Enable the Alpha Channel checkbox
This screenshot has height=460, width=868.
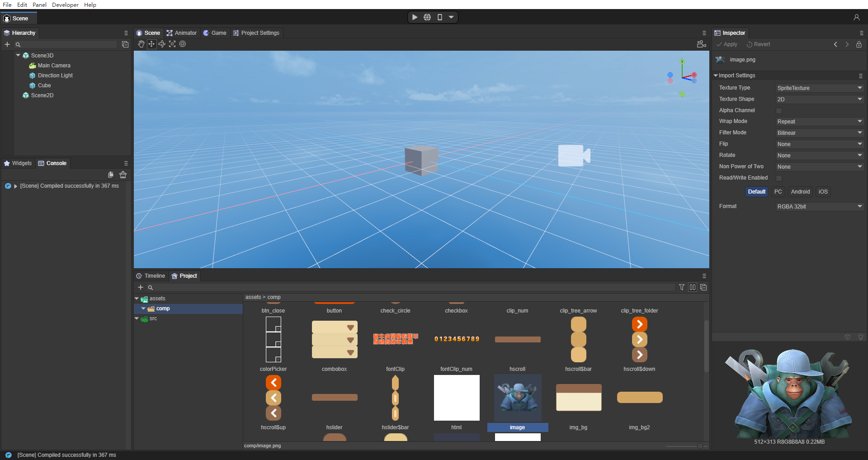click(779, 111)
